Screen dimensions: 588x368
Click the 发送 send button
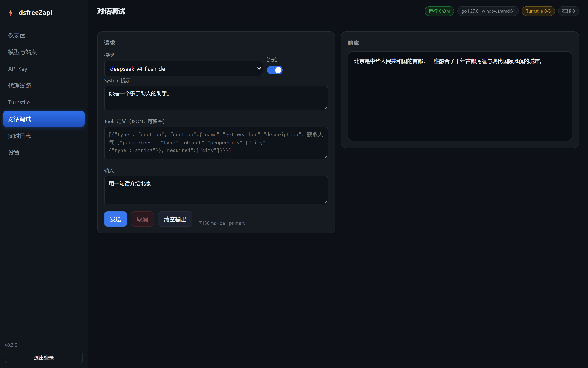pos(115,219)
